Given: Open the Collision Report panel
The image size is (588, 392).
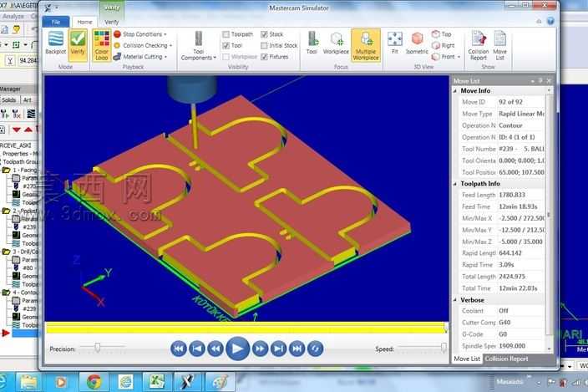Looking at the screenshot, I should click(x=478, y=46).
